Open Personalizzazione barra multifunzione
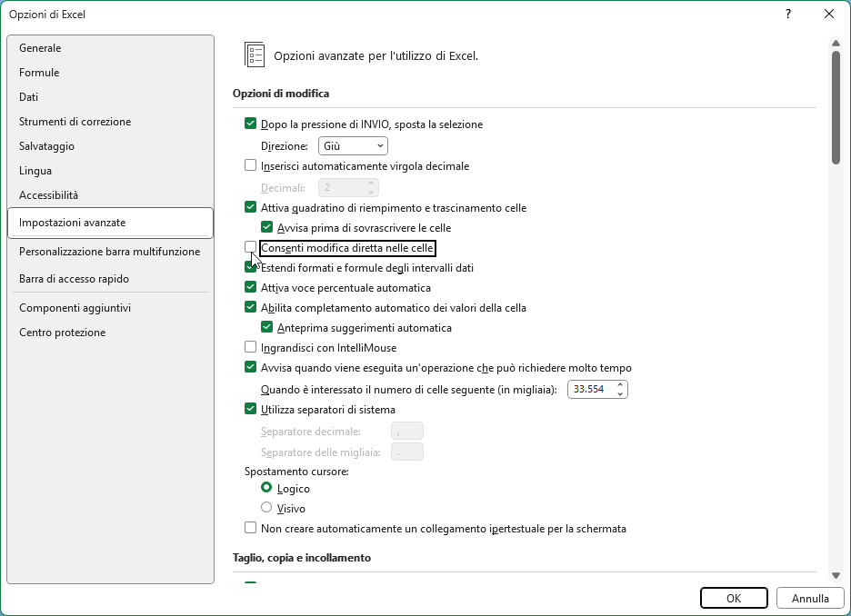Image resolution: width=851 pixels, height=616 pixels. [x=111, y=252]
